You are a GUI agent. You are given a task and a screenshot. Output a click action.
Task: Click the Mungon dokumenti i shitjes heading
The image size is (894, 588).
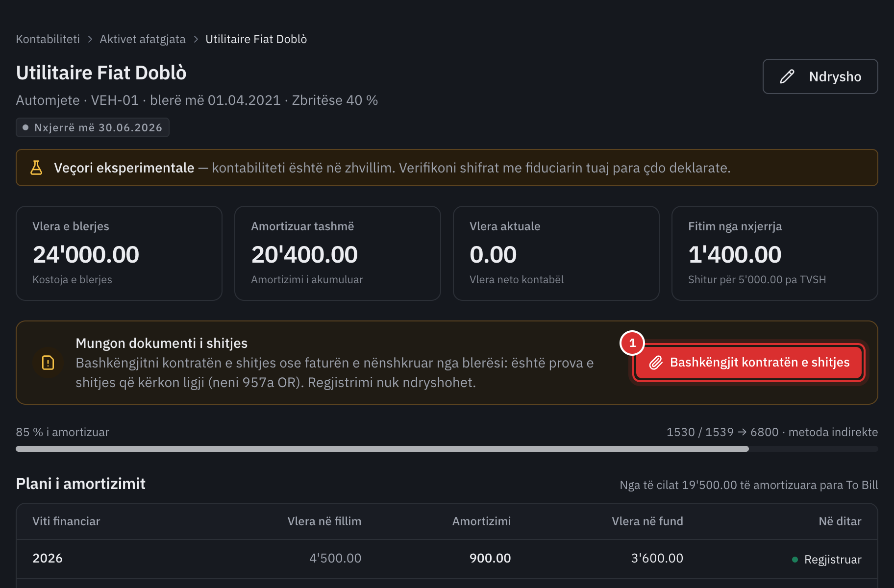coord(162,343)
